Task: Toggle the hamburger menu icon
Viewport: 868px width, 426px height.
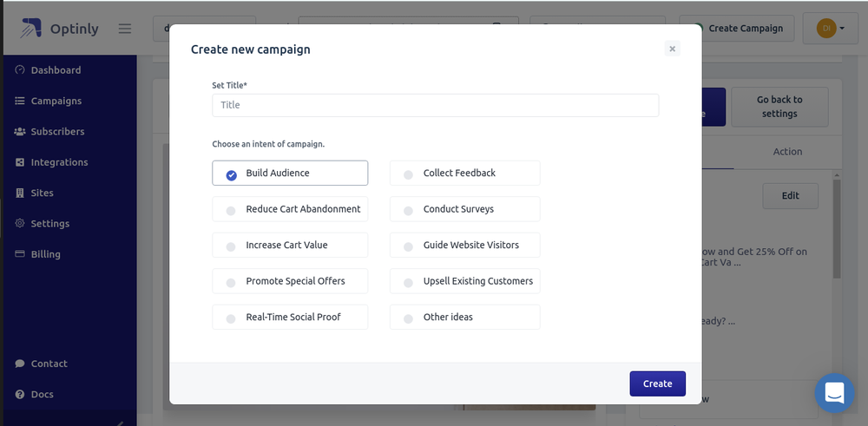Action: click(125, 29)
